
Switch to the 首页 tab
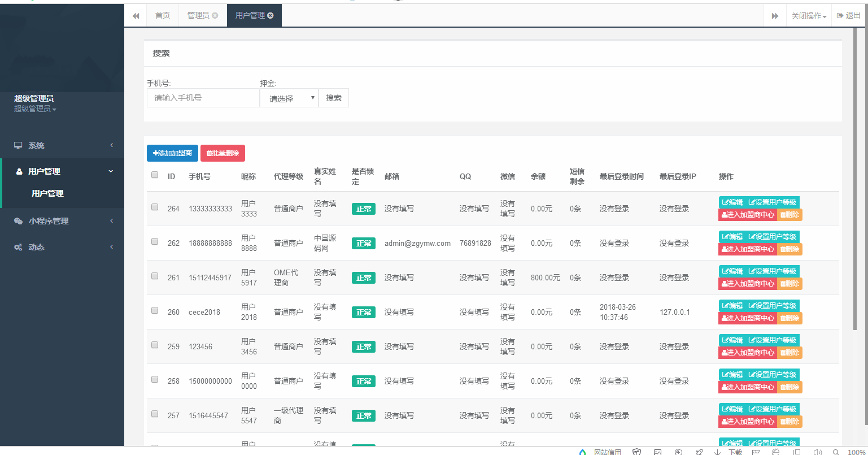tap(163, 16)
